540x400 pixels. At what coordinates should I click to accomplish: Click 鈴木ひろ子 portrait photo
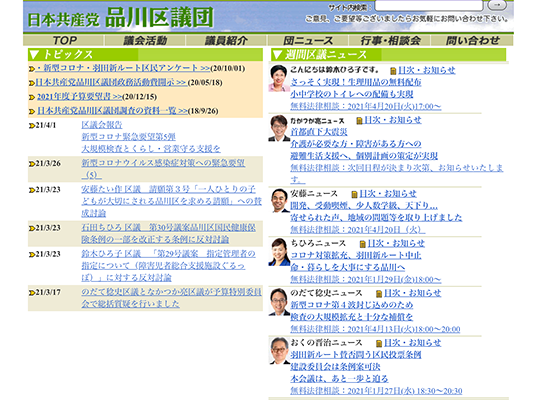point(279,78)
